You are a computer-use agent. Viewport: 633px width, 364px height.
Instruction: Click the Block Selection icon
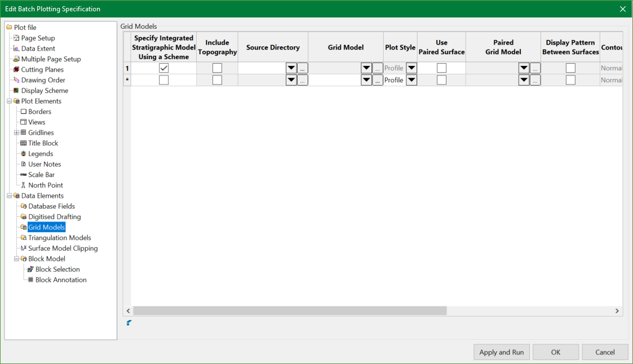pos(30,269)
